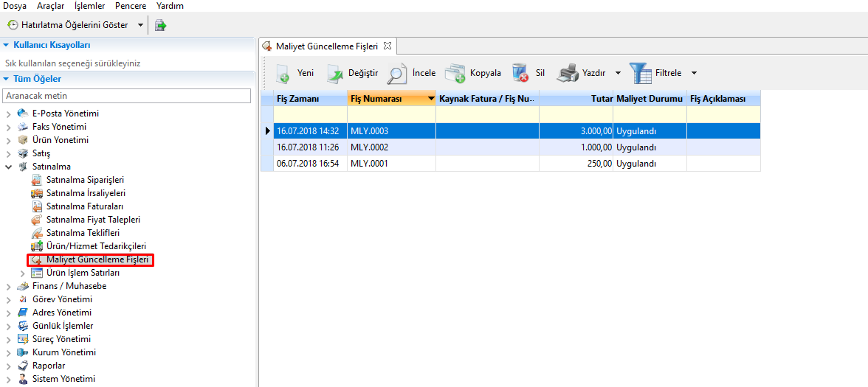Click the İncele magnifier icon
This screenshot has width=868, height=387.
(397, 74)
